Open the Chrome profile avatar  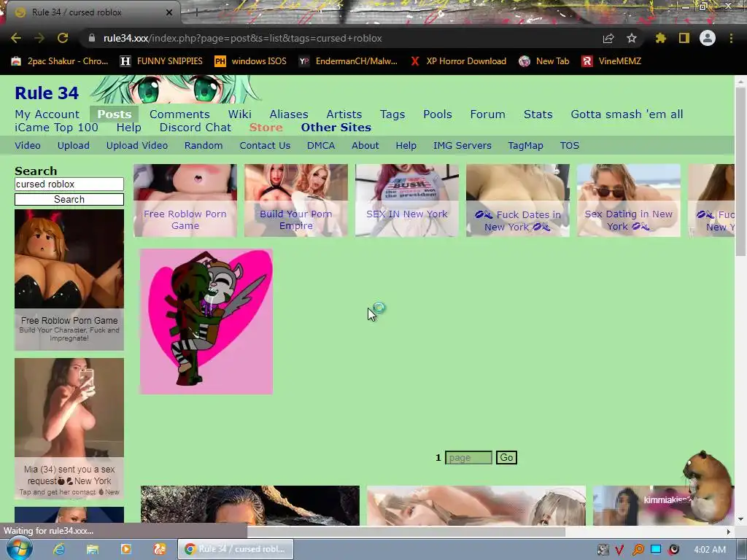pos(708,38)
